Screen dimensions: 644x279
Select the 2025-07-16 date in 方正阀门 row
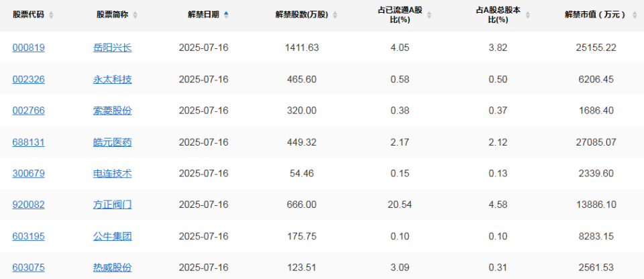click(x=204, y=205)
